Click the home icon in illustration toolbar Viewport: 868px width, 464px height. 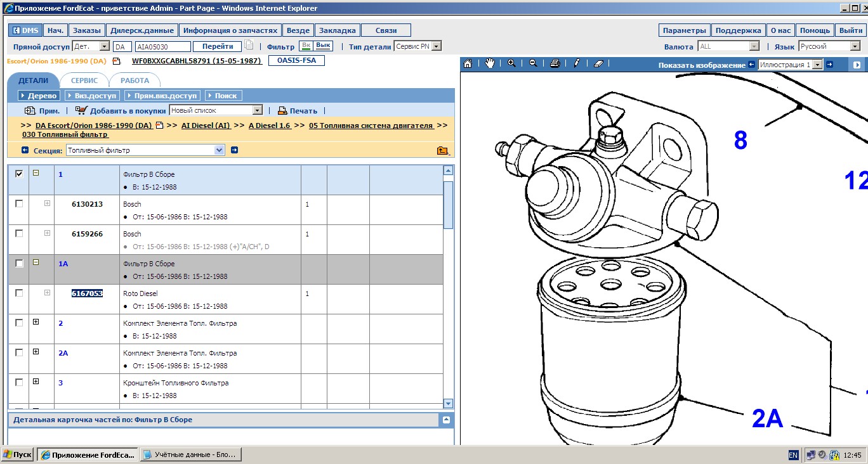coord(468,63)
